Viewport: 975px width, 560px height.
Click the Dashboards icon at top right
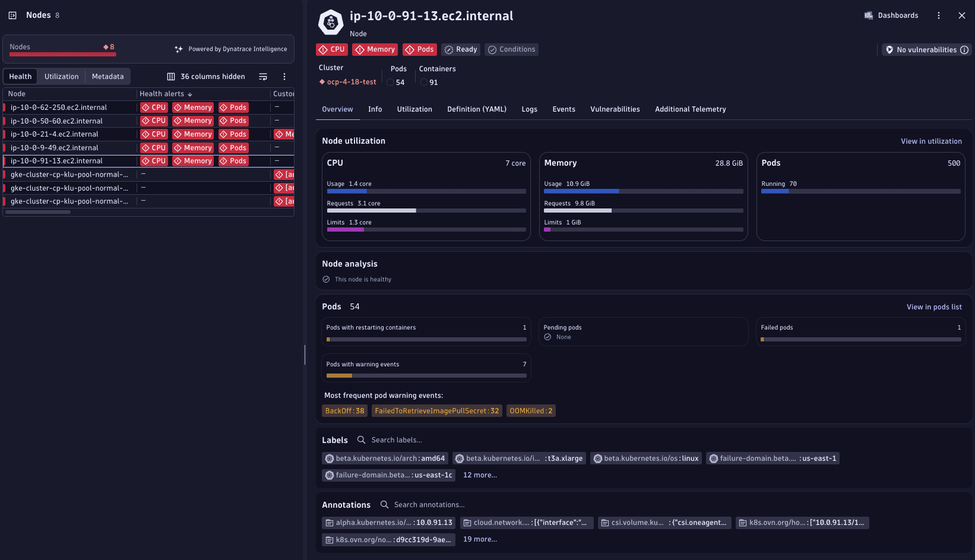click(869, 15)
